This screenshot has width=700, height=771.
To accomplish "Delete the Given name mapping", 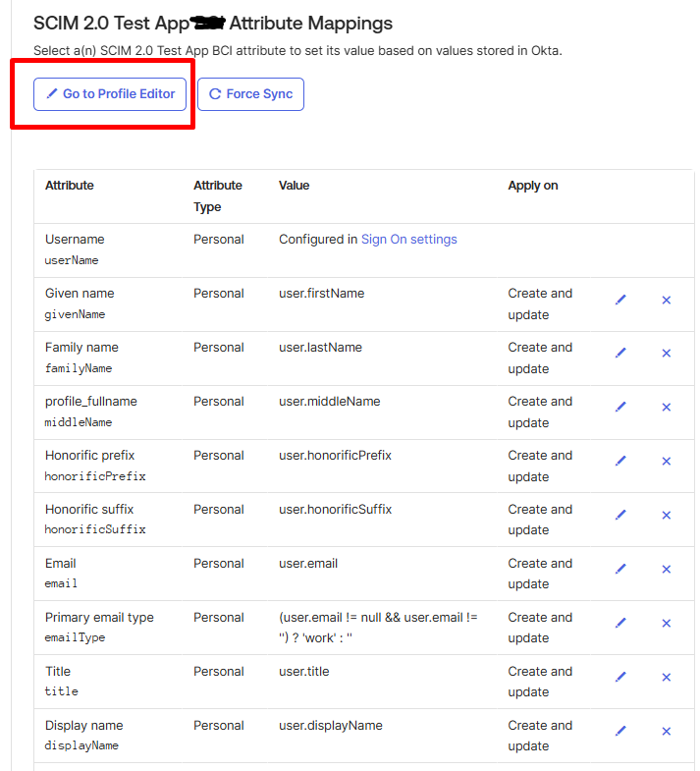I will click(x=666, y=300).
